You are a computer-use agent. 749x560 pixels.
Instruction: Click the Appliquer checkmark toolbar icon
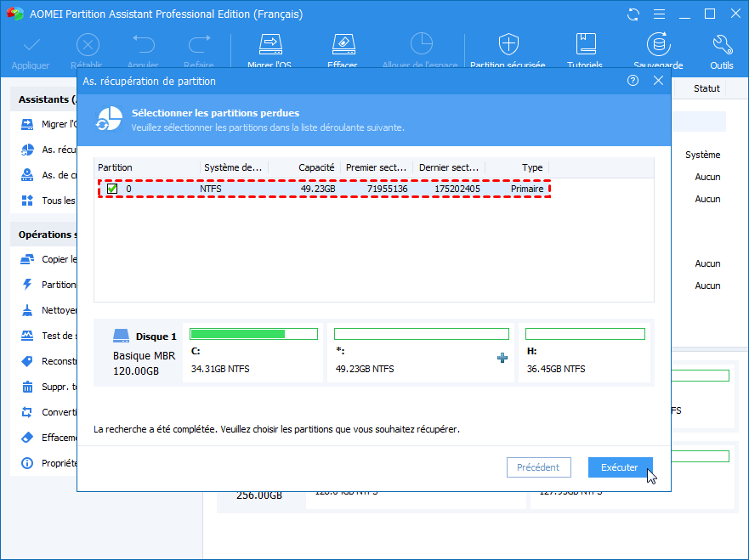[x=31, y=45]
